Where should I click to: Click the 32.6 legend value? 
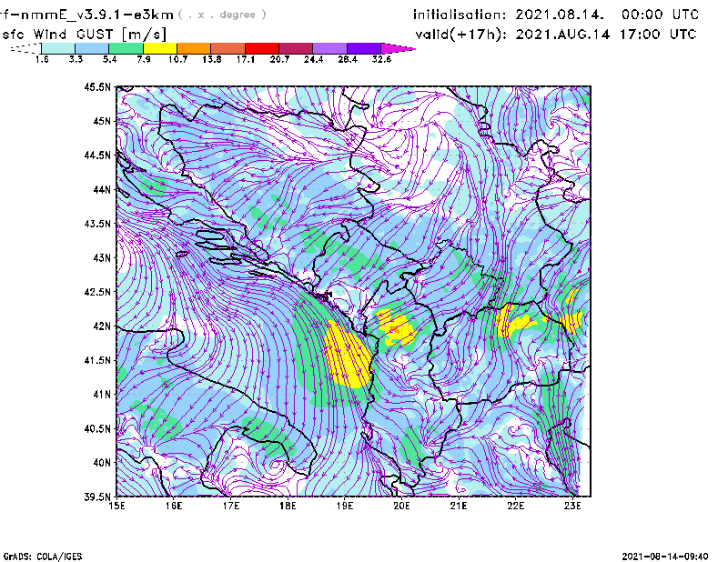(381, 59)
